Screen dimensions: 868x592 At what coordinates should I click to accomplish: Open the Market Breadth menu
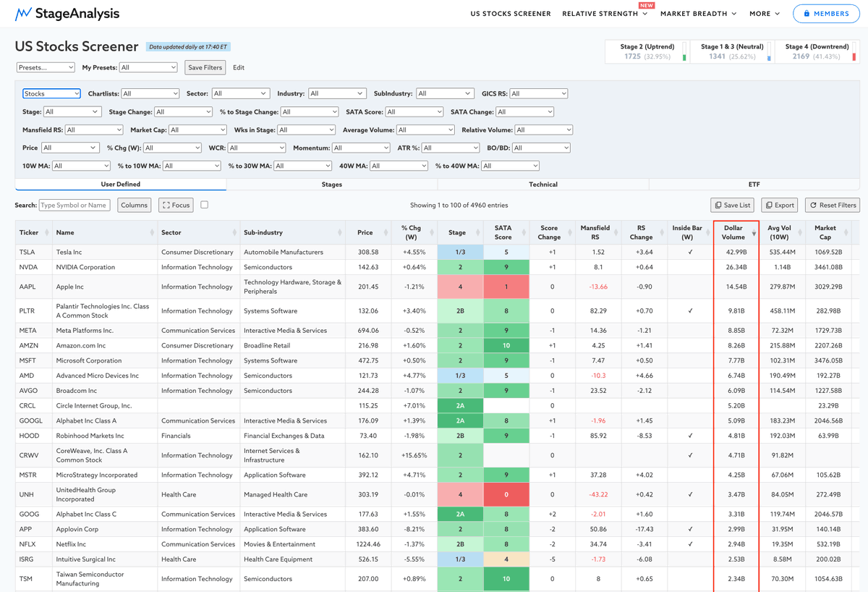pyautogui.click(x=699, y=14)
